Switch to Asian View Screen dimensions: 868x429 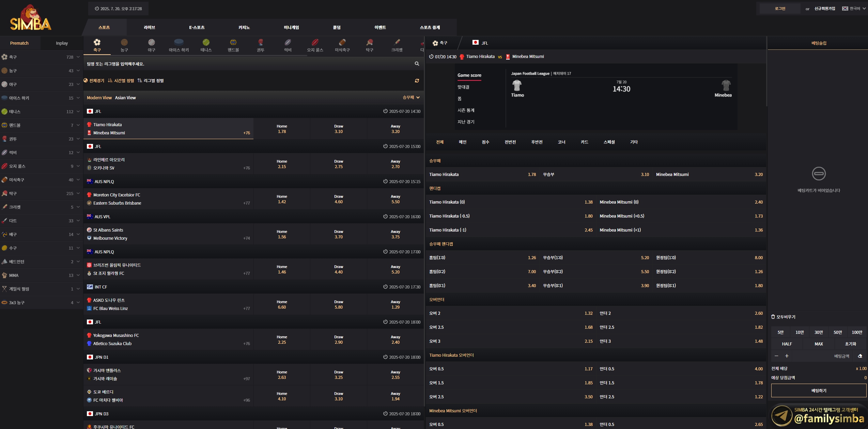125,98
